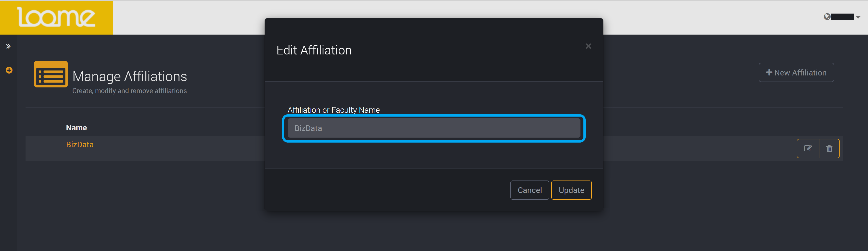Delete the BizData affiliation
This screenshot has width=868, height=251.
pos(829,149)
